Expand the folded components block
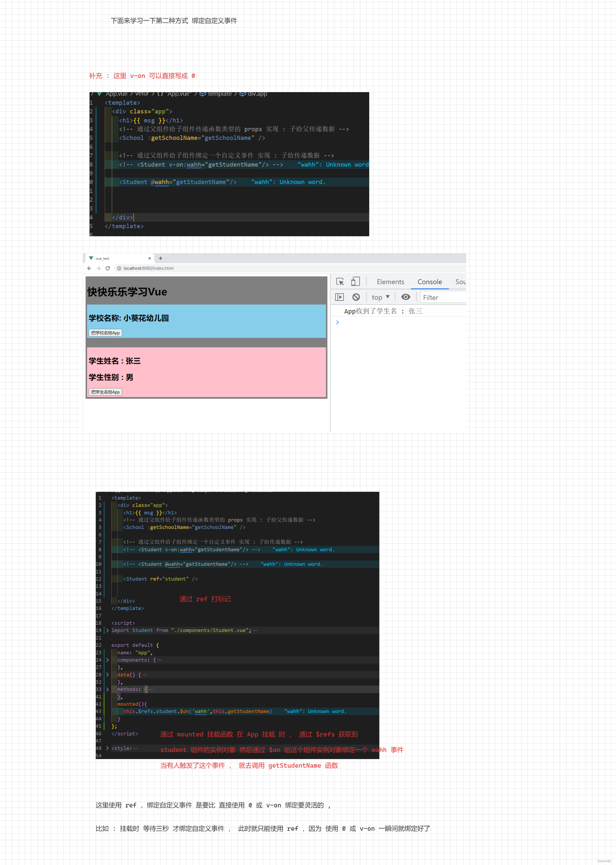Viewport: 616px width, 865px height. pyautogui.click(x=108, y=660)
